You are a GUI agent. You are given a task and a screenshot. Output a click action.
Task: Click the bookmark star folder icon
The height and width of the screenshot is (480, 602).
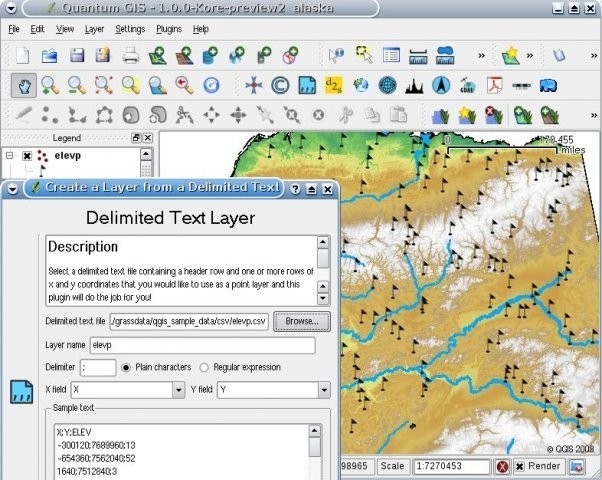[511, 56]
